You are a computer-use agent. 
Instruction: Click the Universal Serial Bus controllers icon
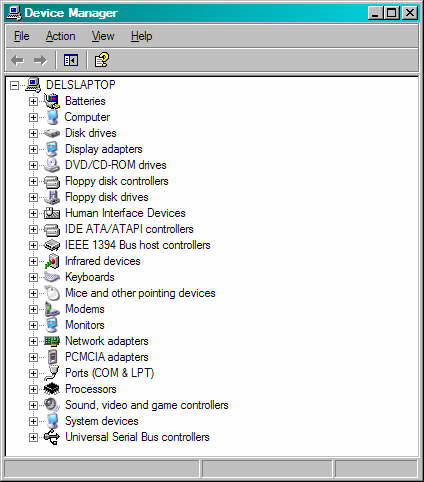[x=52, y=437]
